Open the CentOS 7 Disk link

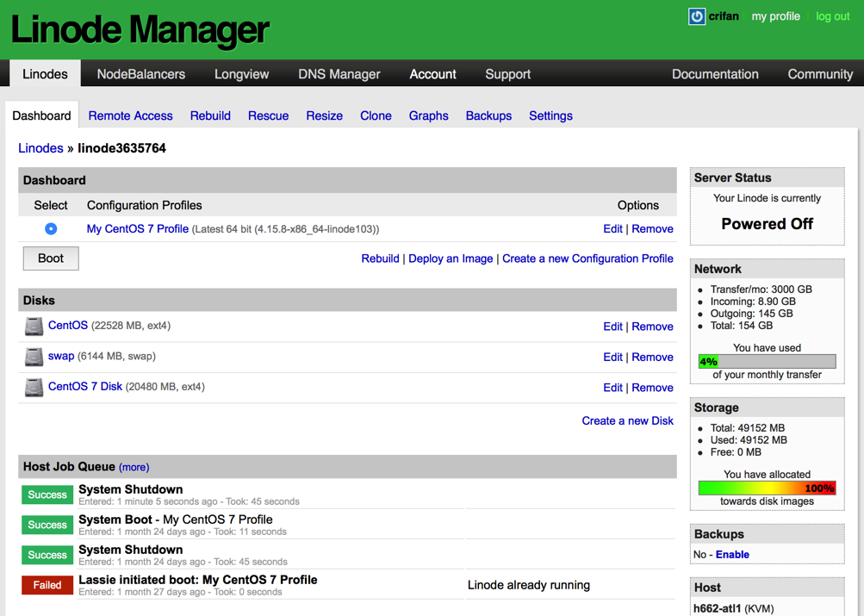[x=85, y=386]
